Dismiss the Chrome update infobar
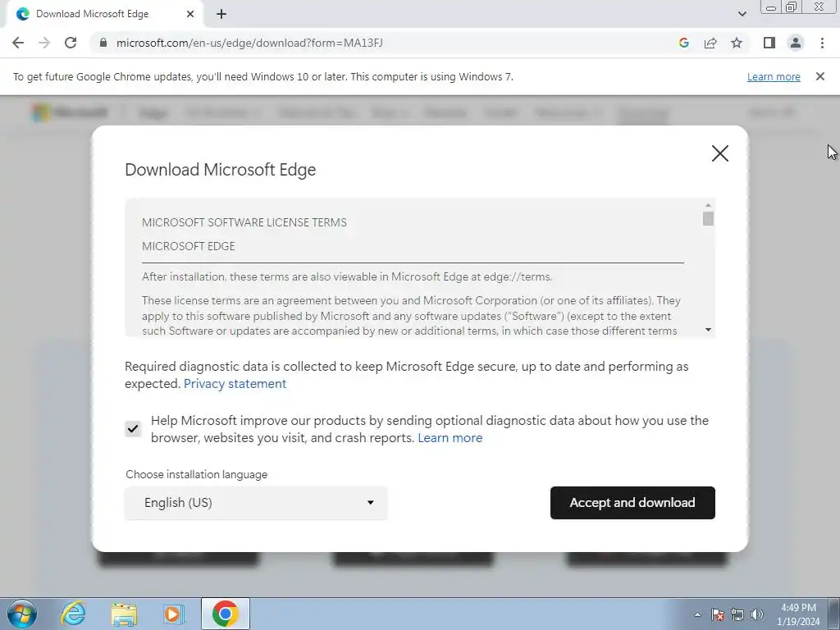Screen dimensions: 840x630 point(819,76)
